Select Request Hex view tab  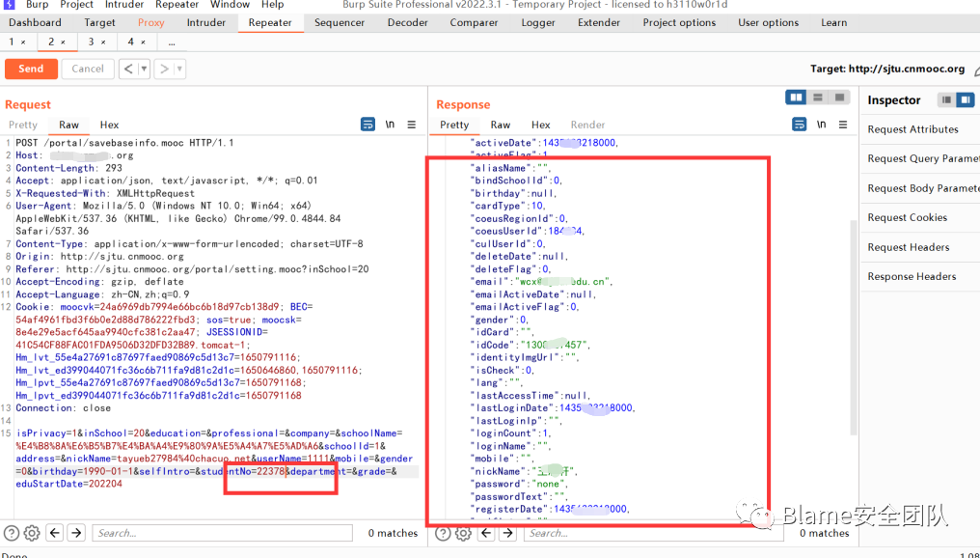point(109,125)
